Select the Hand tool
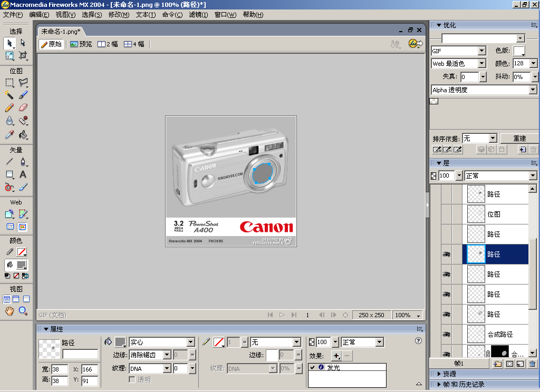Screen dimensions: 540x392 tap(9, 311)
